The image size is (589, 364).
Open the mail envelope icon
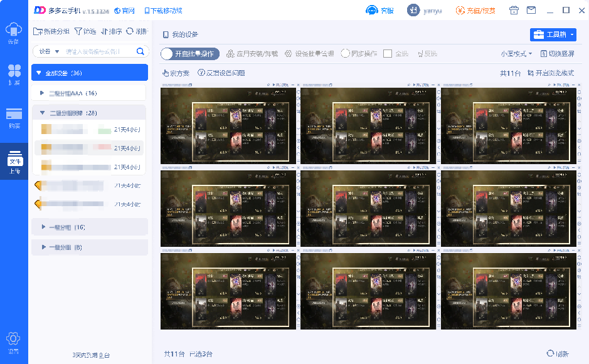531,10
